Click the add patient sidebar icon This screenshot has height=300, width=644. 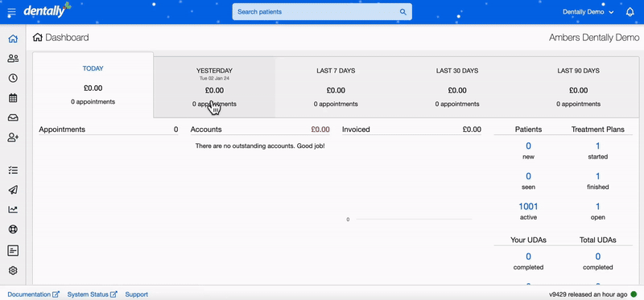13,138
